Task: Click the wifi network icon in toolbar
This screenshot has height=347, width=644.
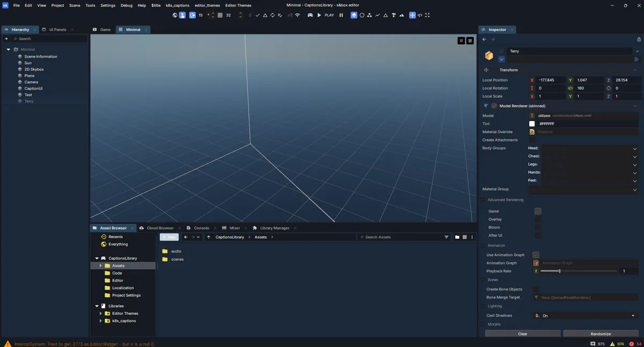Action: click(297, 15)
